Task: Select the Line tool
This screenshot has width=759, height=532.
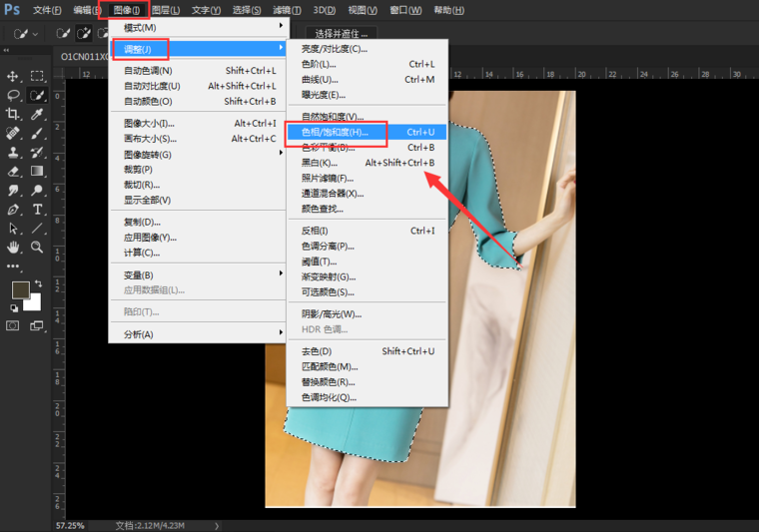Action: click(37, 229)
